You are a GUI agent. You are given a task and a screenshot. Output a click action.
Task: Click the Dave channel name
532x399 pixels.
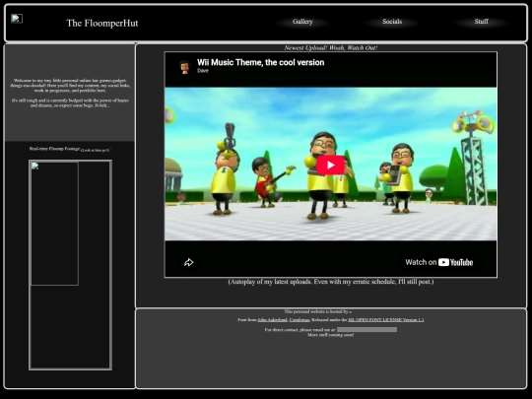tap(203, 71)
